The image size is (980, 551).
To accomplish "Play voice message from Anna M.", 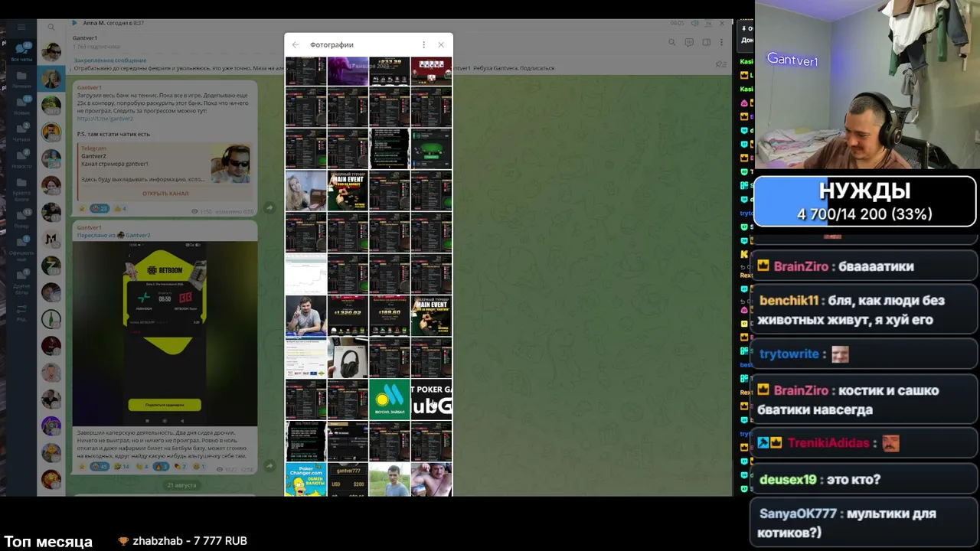I will [74, 24].
